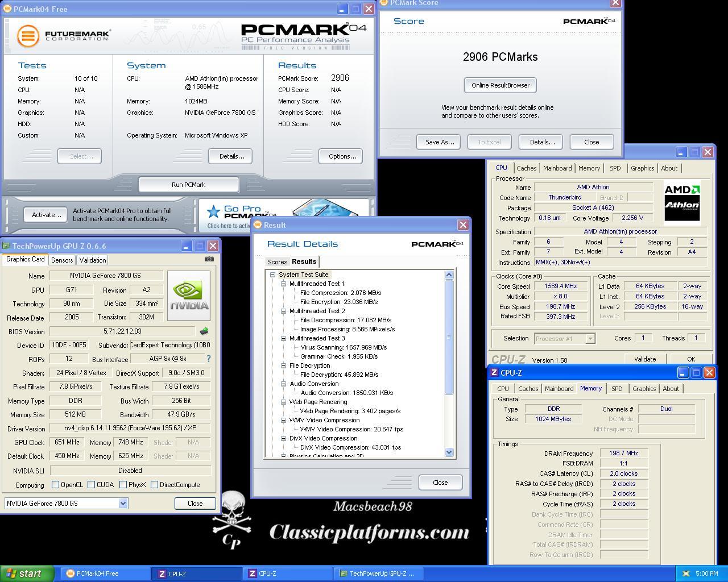The width and height of the screenshot is (728, 582).
Task: Open Caches tab in upper CPU-Z
Action: click(527, 168)
